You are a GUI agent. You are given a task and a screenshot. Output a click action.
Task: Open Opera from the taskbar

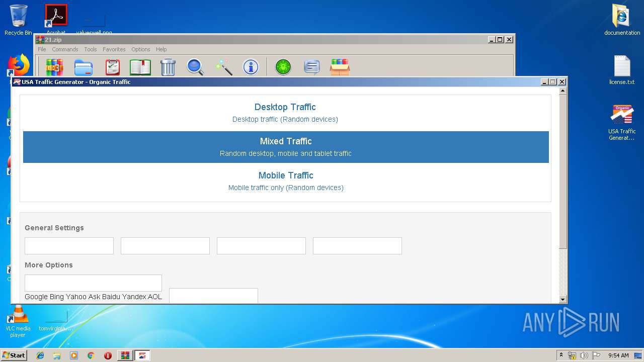[108, 355]
